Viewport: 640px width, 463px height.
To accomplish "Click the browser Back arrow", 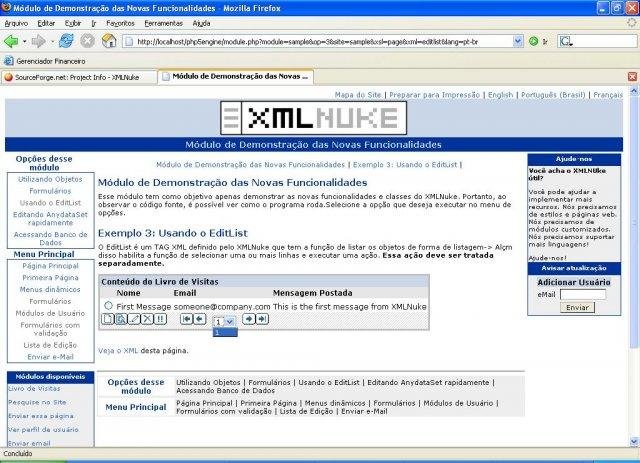I will click(11, 41).
